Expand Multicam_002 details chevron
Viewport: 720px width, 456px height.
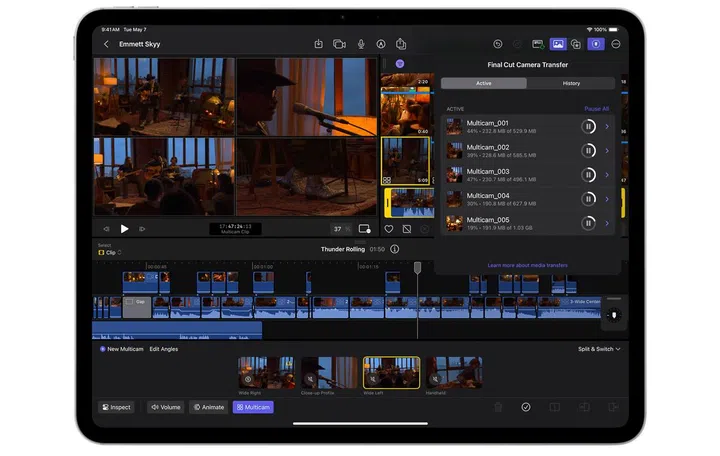pyautogui.click(x=607, y=151)
